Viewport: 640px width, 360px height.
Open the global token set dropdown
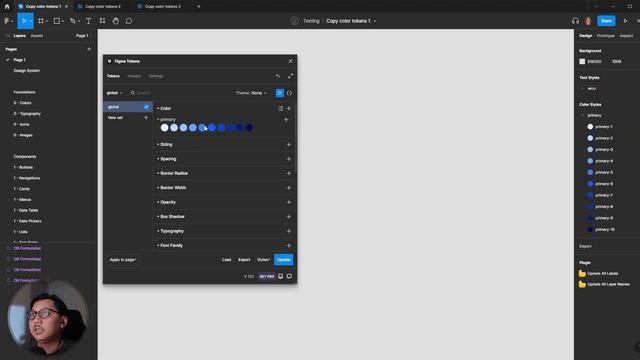point(114,93)
